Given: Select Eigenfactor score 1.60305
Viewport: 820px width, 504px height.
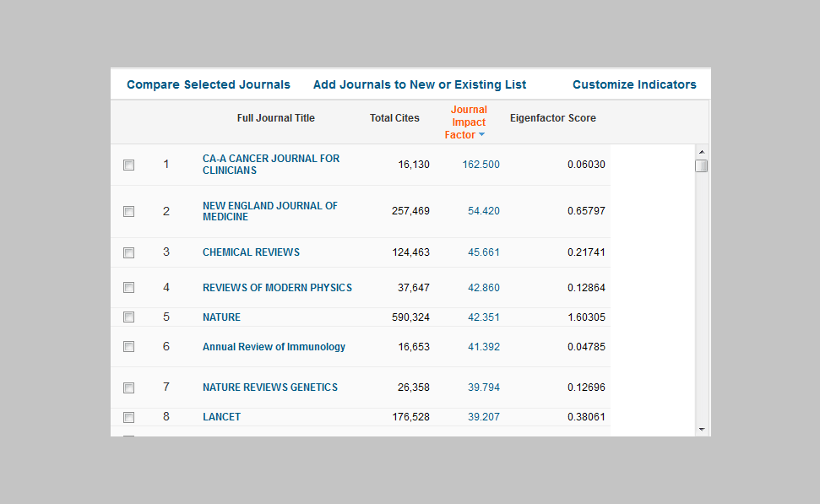Looking at the screenshot, I should point(586,317).
